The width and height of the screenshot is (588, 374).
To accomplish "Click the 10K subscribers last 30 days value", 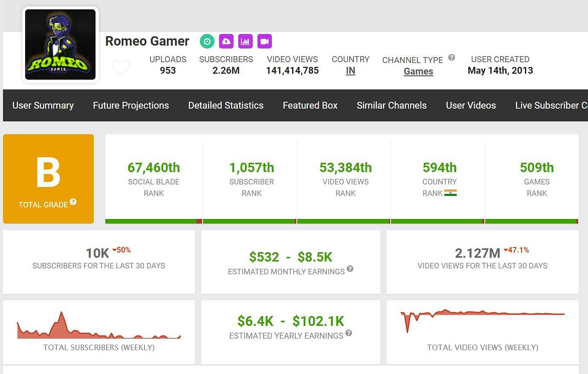I will pyautogui.click(x=98, y=253).
